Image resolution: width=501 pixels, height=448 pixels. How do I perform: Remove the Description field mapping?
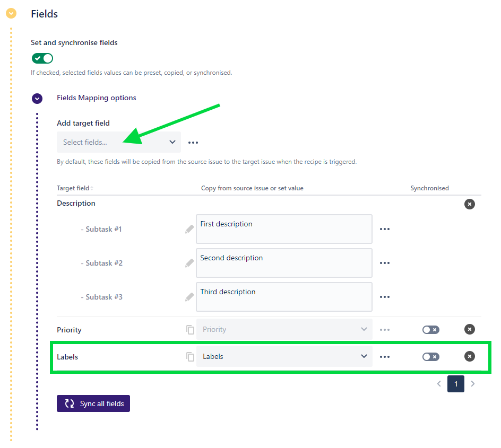click(469, 204)
